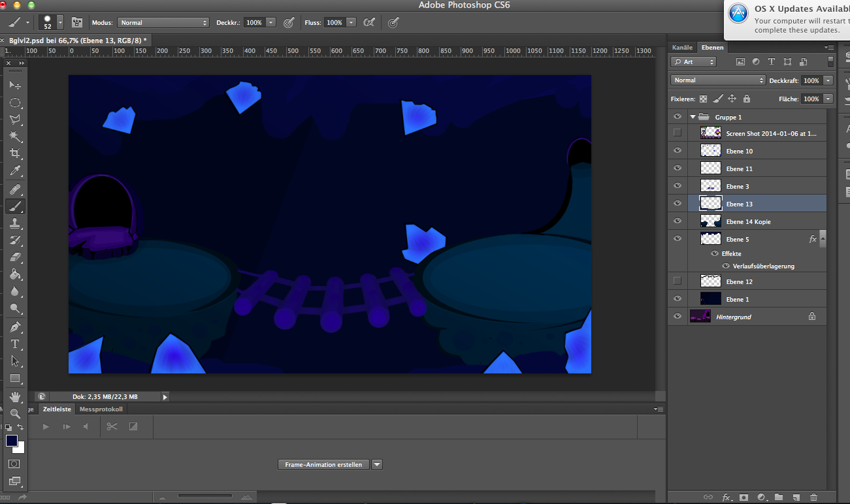The image size is (850, 504).
Task: Select the Magic Wand tool
Action: [15, 136]
